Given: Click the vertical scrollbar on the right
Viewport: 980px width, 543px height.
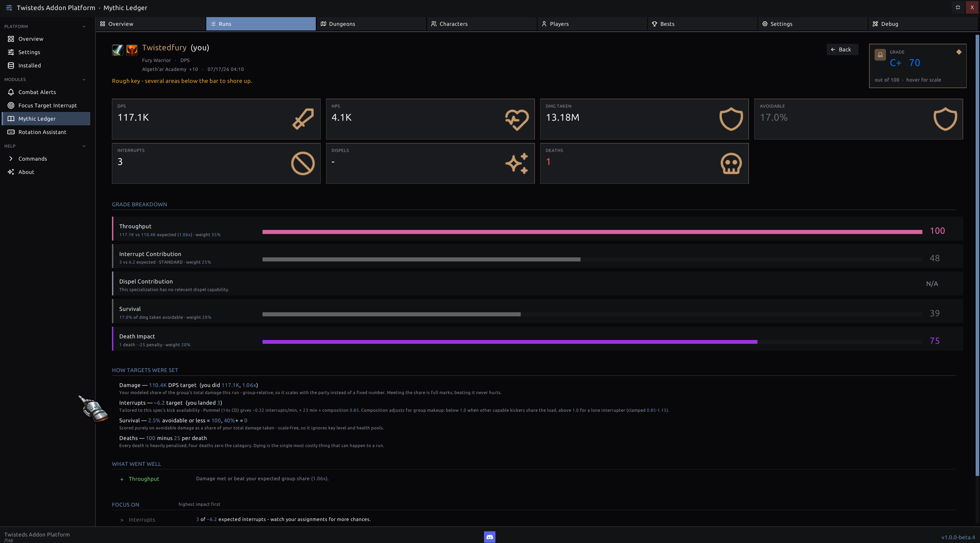Looking at the screenshot, I should tap(977, 255).
